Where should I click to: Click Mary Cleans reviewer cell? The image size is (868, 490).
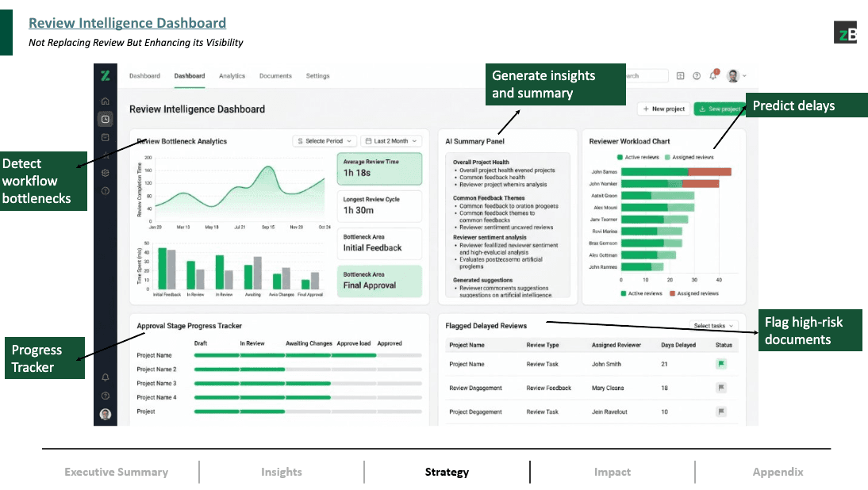[x=608, y=388]
